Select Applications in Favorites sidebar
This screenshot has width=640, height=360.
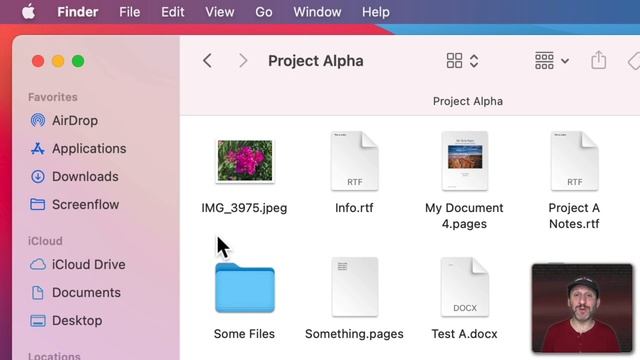point(78,149)
